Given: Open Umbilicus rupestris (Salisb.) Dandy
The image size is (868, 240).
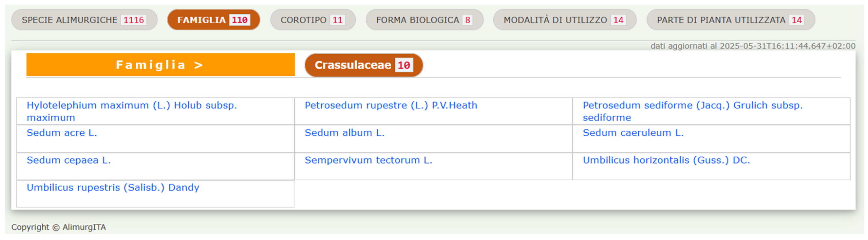Looking at the screenshot, I should click(113, 188).
